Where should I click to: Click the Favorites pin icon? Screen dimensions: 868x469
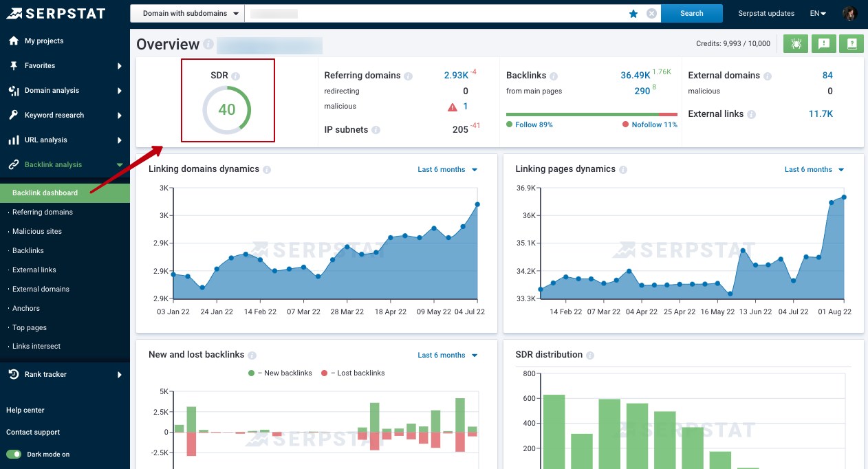(x=14, y=65)
